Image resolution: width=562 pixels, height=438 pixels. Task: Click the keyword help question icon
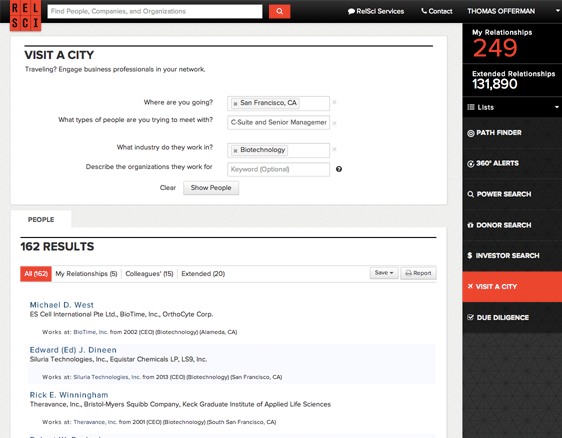pyautogui.click(x=339, y=169)
